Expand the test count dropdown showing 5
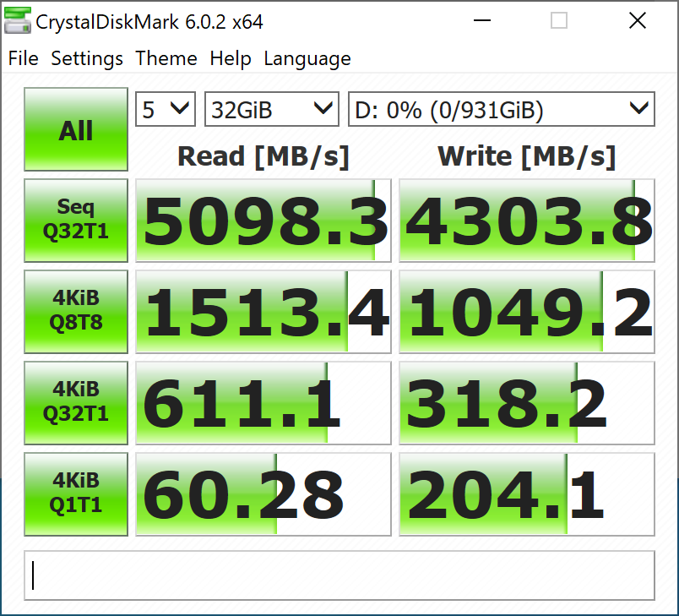The height and width of the screenshot is (616, 679). [x=166, y=109]
